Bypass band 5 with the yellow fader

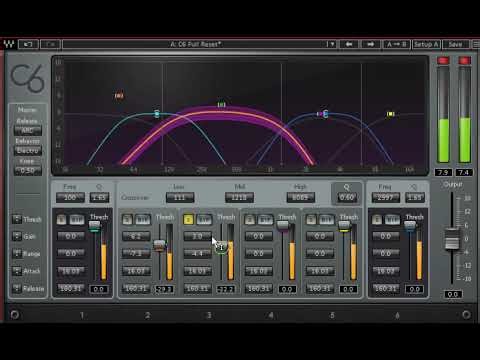327,220
